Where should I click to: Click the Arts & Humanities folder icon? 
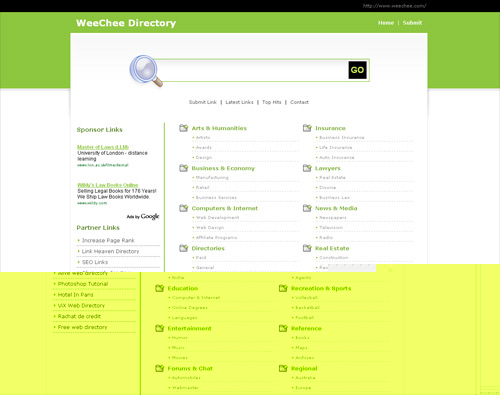tap(184, 128)
